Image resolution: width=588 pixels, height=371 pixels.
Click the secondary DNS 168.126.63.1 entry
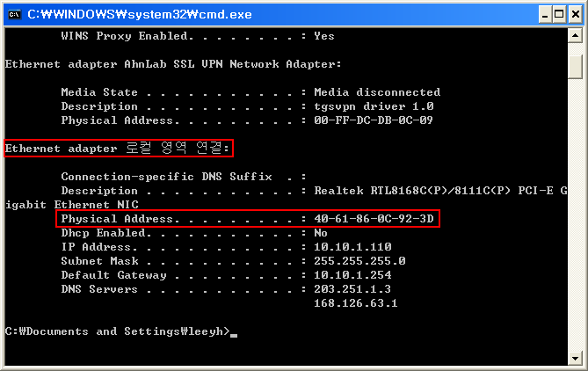coord(356,303)
